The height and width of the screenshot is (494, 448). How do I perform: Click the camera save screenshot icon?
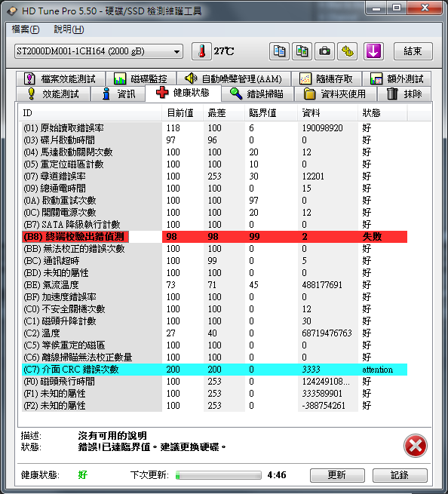click(x=324, y=51)
